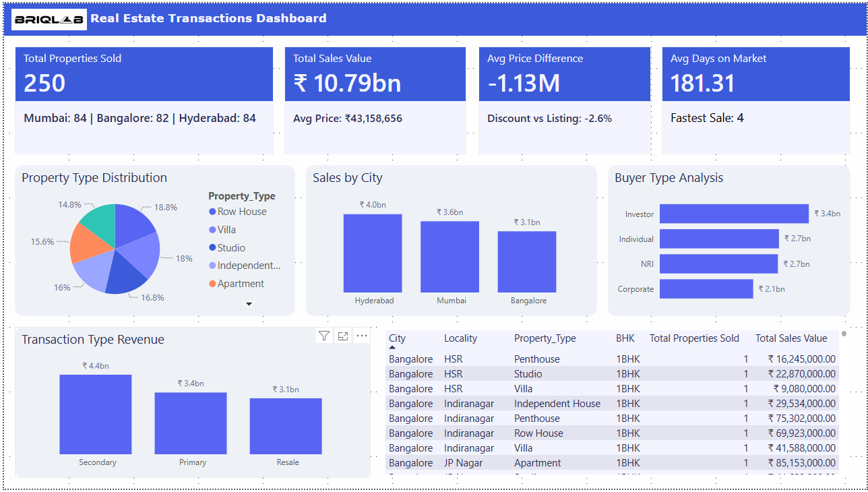
Task: Toggle the sort arrow under City column
Action: 393,347
